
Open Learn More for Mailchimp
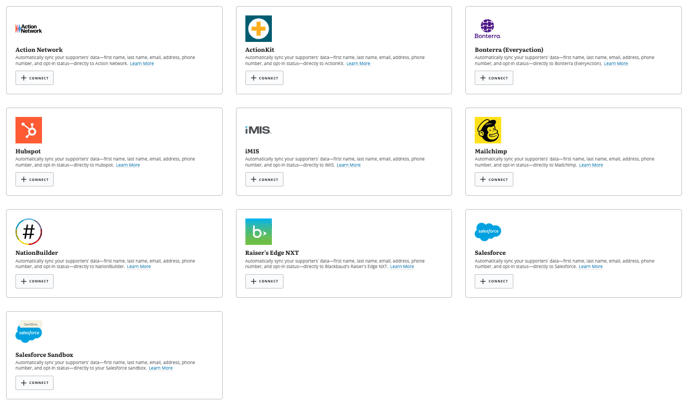pos(591,165)
